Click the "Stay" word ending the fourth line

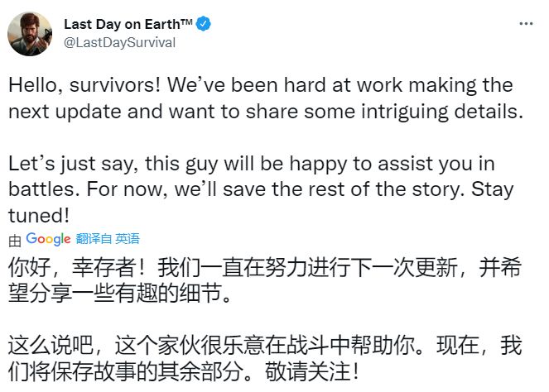(493, 188)
